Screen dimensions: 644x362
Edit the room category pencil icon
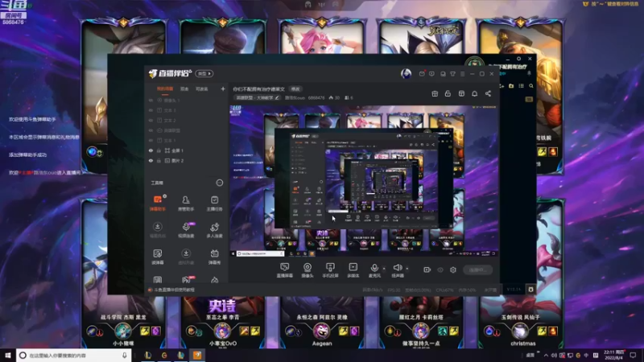(277, 97)
